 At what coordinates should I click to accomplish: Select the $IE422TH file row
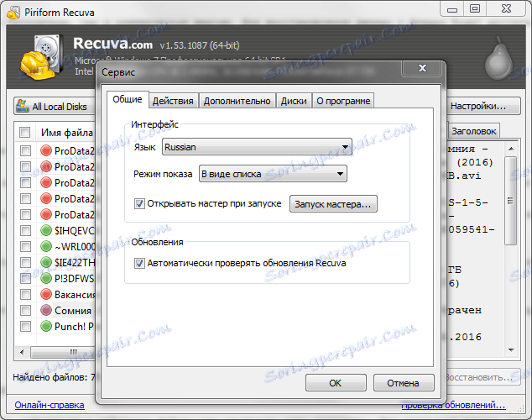click(x=55, y=262)
